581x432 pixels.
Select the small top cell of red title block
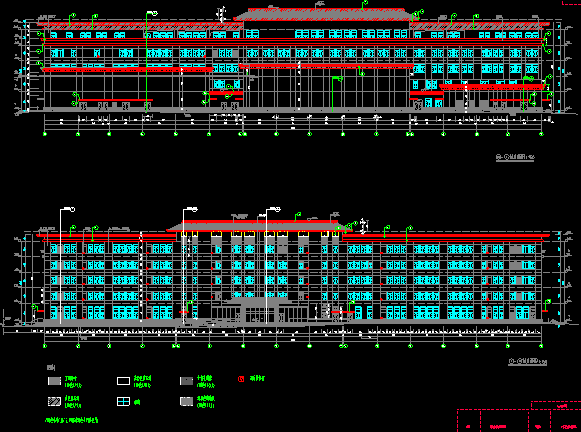coord(556,405)
